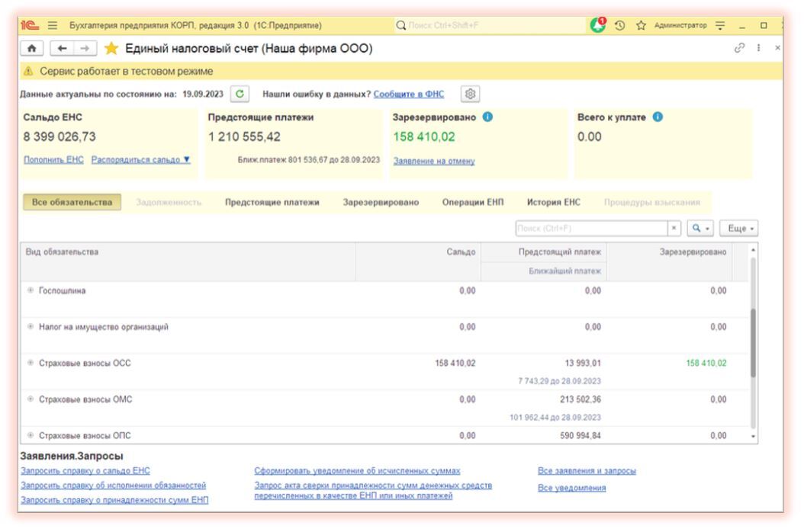Show info icon next to Всего к уплате
This screenshot has height=532, width=804.
pos(658,117)
